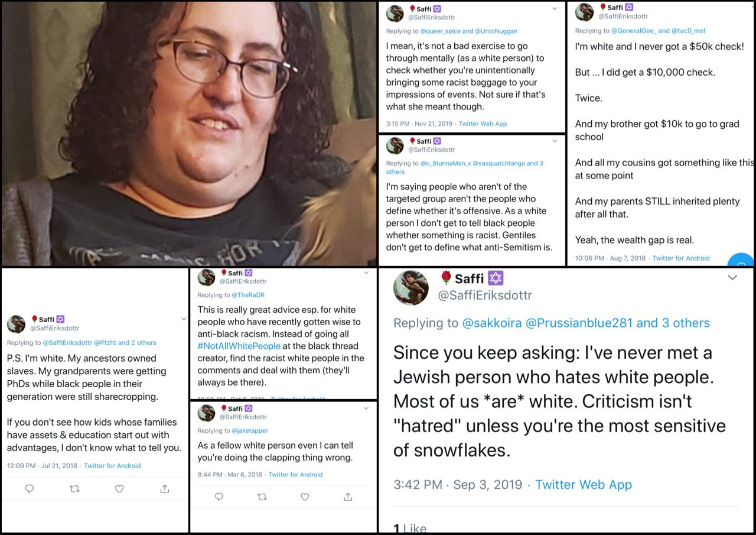Open options chevron on @TheRaDR reply tweet
Image resolution: width=756 pixels, height=535 pixels.
pos(366,273)
